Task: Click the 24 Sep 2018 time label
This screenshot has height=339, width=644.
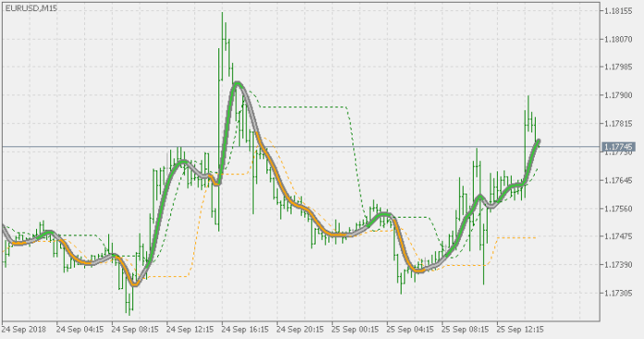Action: click(24, 330)
